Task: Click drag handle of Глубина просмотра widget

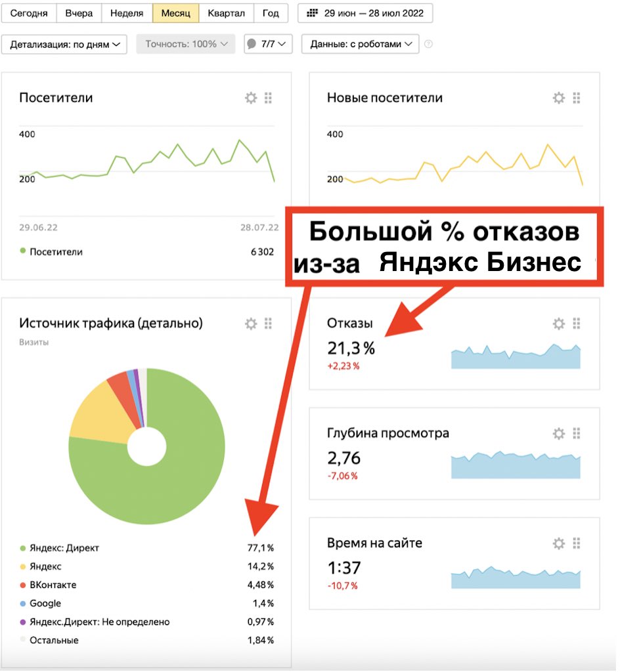Action: 577,434
